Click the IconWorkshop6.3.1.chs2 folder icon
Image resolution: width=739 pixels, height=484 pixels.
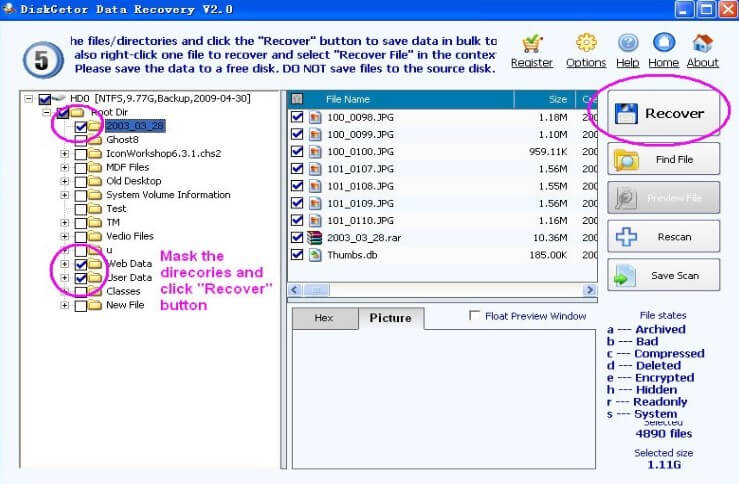(95, 154)
